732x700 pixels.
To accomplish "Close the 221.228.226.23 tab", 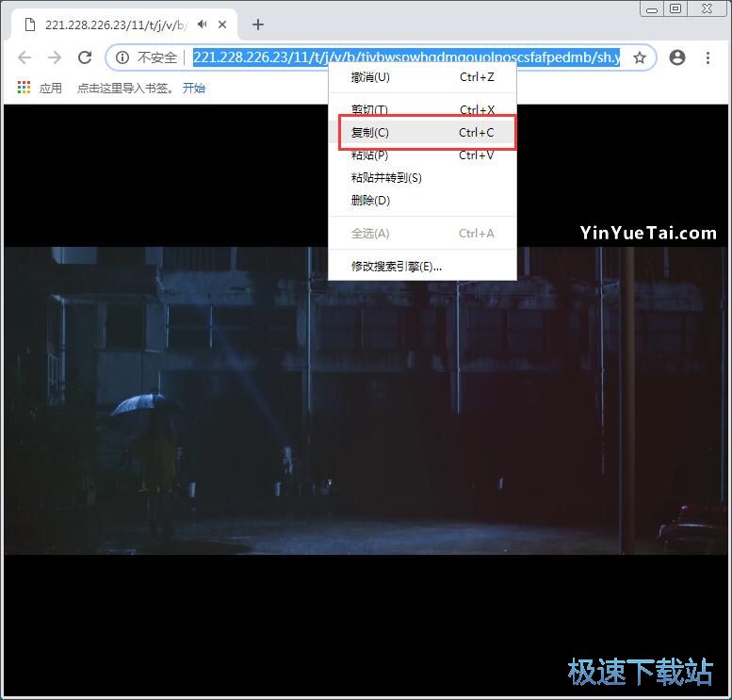I will (222, 24).
